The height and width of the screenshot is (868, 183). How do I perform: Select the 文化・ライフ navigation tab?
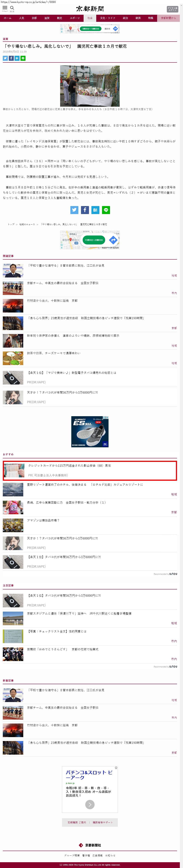click(x=108, y=18)
